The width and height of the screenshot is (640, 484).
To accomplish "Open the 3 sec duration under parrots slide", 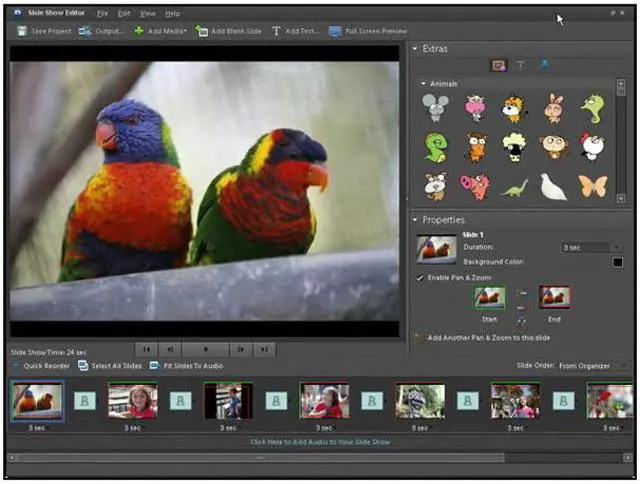I will 37,428.
